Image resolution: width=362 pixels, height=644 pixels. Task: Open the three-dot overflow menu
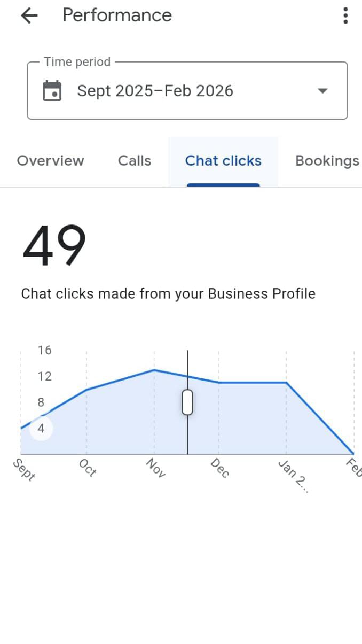(345, 15)
